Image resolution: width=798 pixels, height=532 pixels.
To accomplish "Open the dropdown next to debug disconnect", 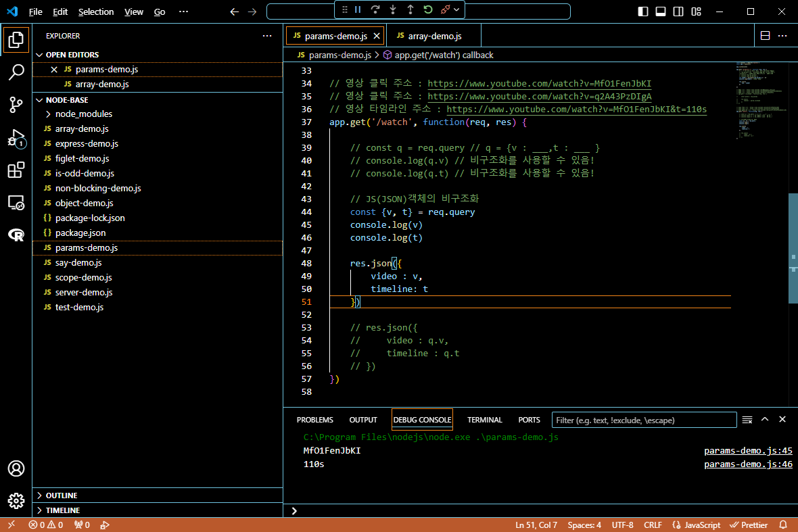I will click(456, 9).
